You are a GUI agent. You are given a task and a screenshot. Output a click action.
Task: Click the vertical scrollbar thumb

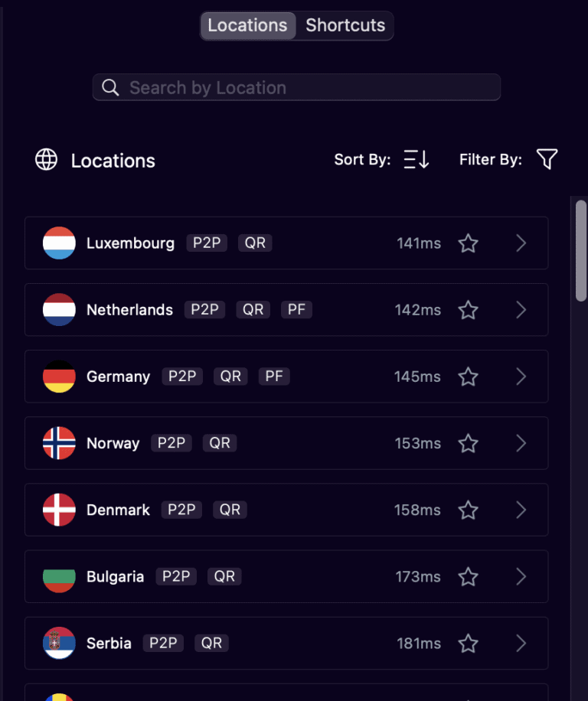click(581, 249)
